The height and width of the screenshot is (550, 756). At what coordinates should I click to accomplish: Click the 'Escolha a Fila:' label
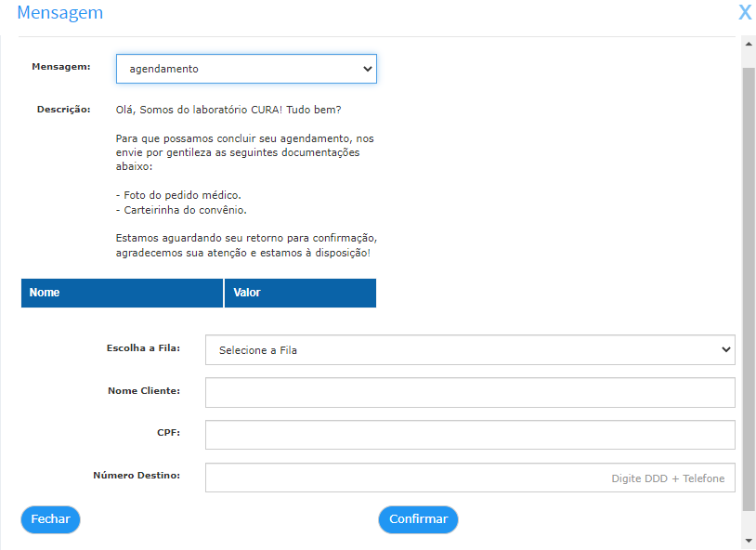[x=143, y=347]
